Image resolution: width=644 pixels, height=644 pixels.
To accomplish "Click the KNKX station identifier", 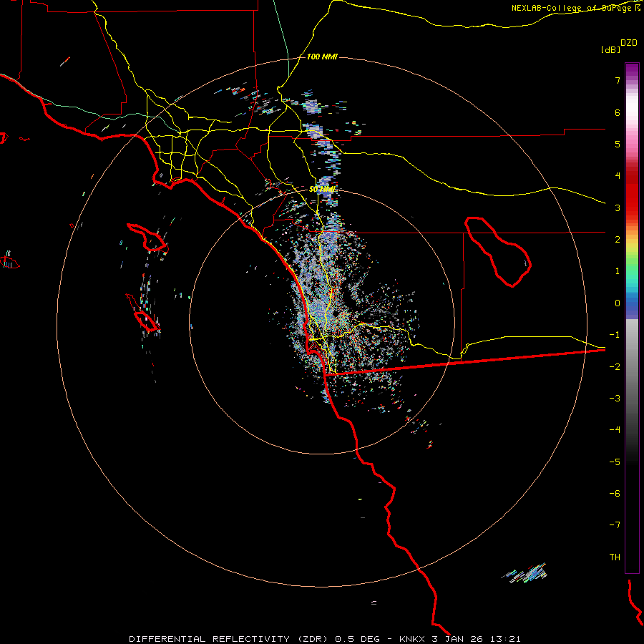I will point(412,639).
